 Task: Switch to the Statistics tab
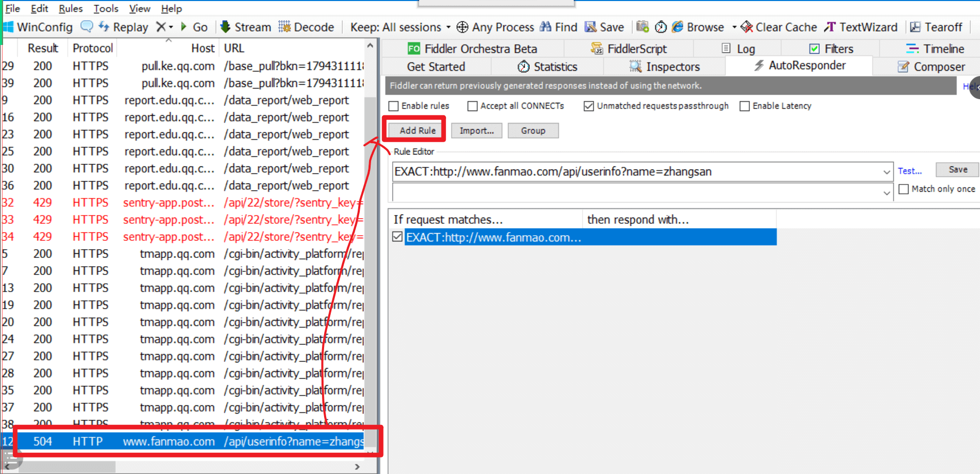(547, 67)
